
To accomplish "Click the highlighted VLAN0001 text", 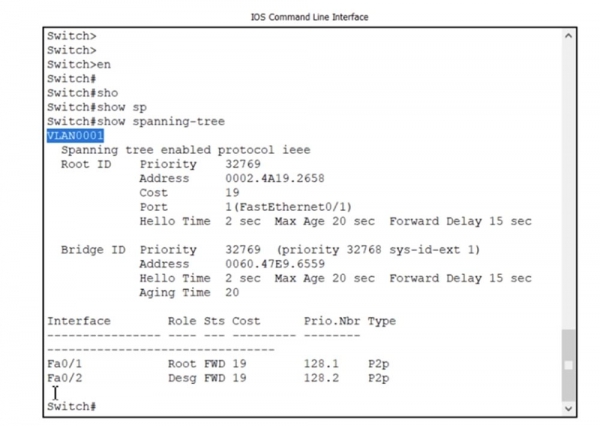I will tap(75, 135).
